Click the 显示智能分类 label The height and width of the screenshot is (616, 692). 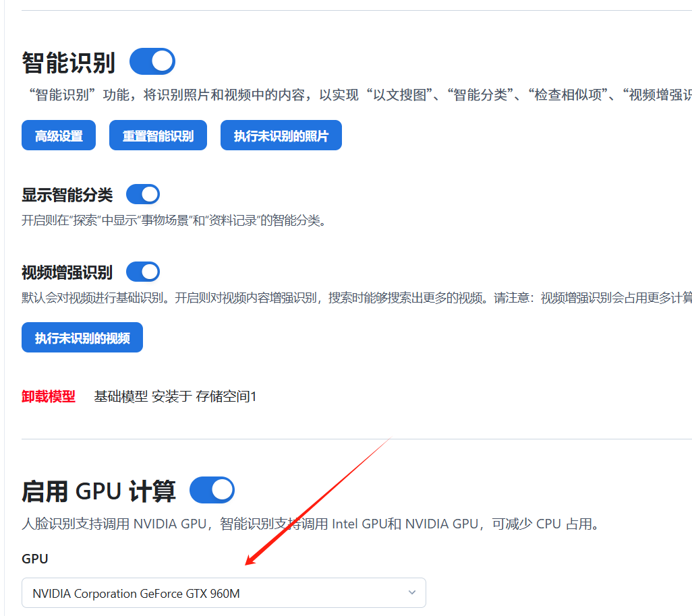67,195
